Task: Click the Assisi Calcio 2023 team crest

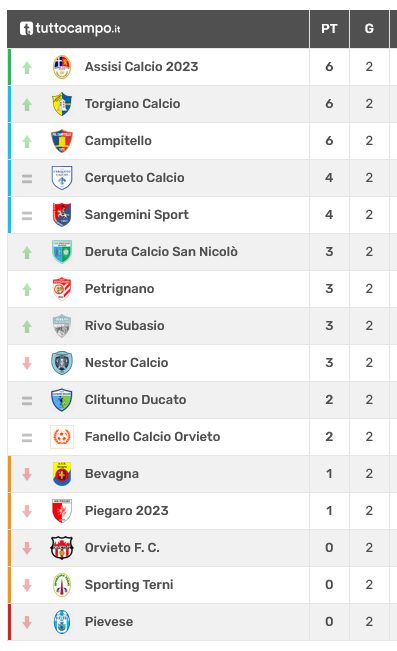Action: click(62, 67)
